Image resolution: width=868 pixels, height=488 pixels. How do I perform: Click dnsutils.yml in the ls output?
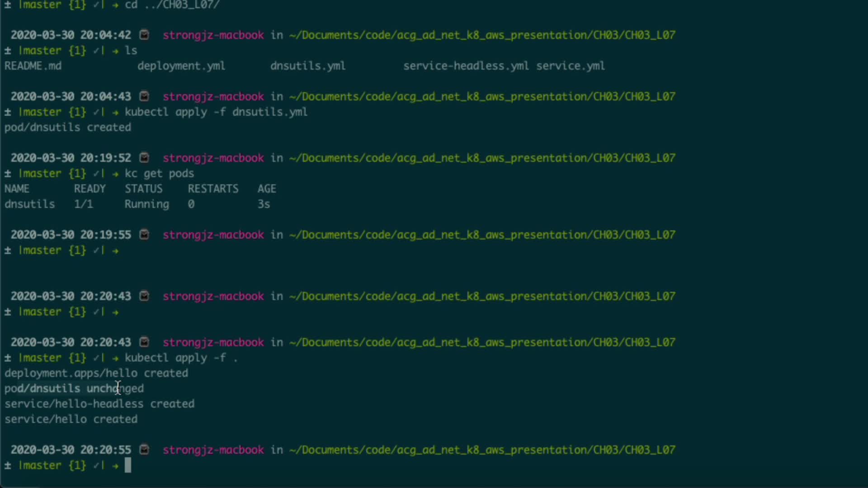click(308, 66)
